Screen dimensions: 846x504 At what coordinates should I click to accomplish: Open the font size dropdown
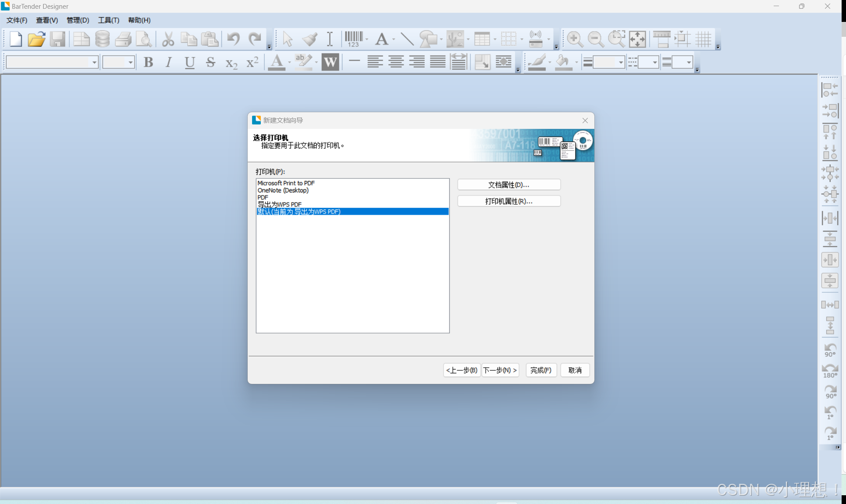(131, 62)
